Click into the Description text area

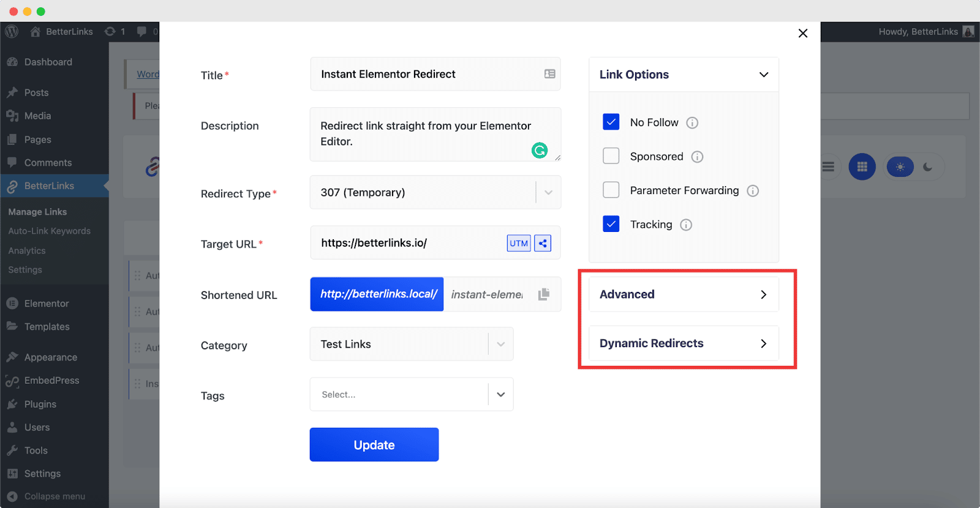pyautogui.click(x=435, y=135)
